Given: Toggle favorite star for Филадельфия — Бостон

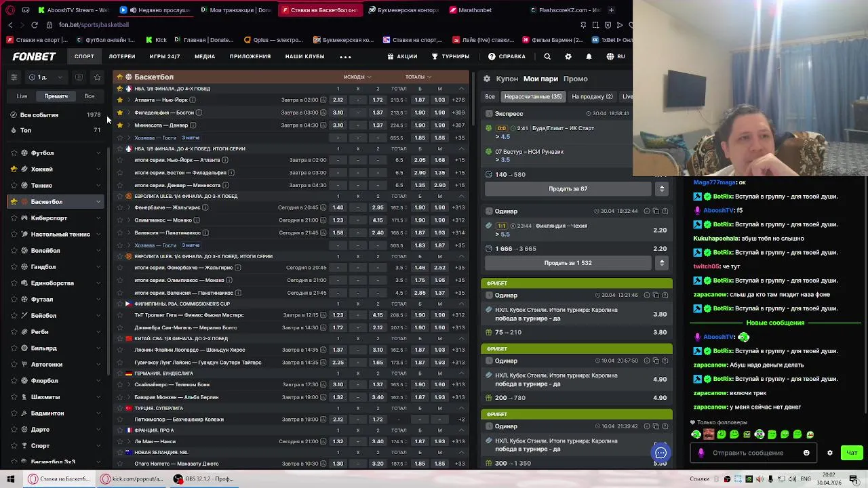Looking at the screenshot, I should (x=120, y=113).
